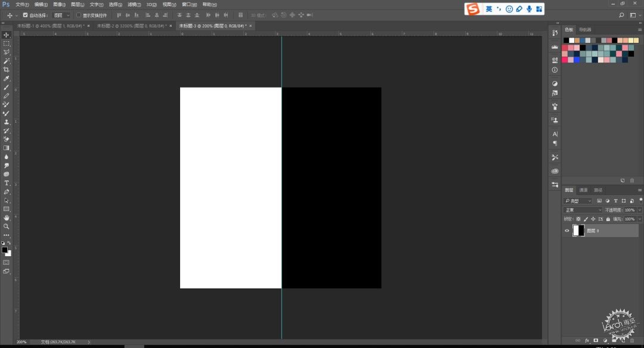Pick the bright blue swatch in Swatches
Screen dimensions: 644x348
click(577, 60)
